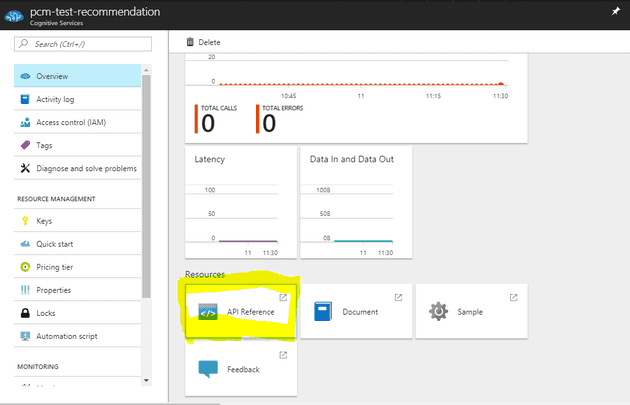The image size is (630, 405).
Task: Open the Feedback resource tile
Action: click(x=241, y=369)
